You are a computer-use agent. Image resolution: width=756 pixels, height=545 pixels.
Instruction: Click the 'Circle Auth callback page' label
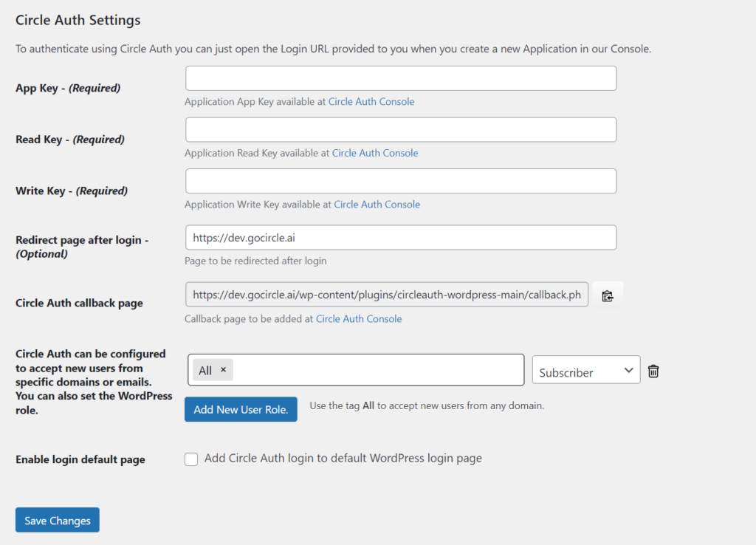(x=80, y=304)
